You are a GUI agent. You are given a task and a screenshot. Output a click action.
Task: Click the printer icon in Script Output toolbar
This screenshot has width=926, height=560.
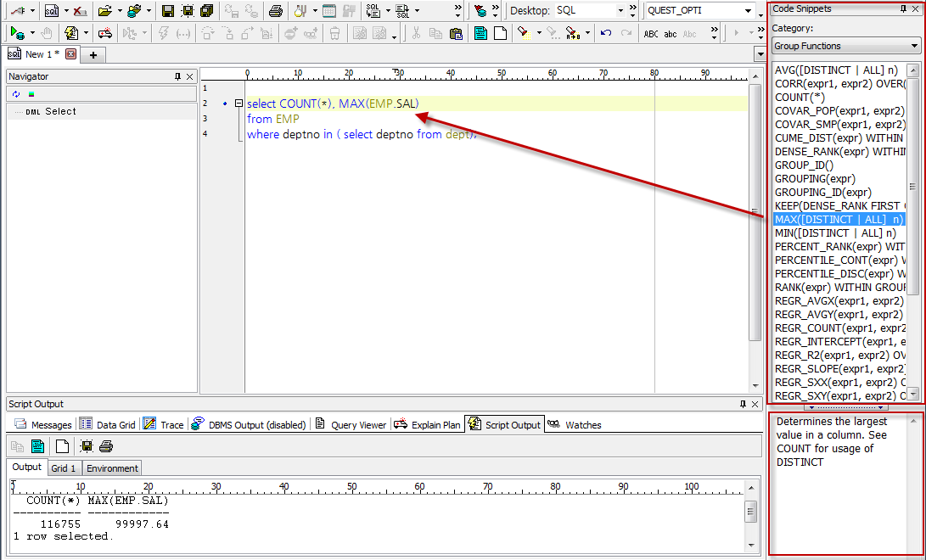[x=105, y=446]
